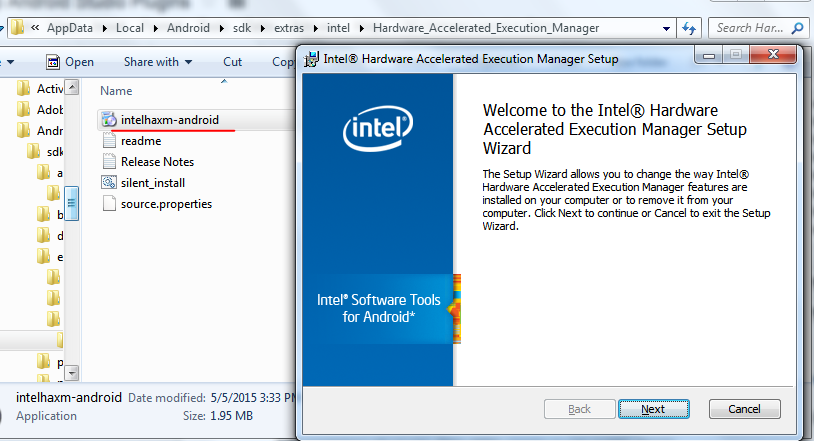This screenshot has height=441, width=814.
Task: Click Local in the address breadcrumb
Action: [x=130, y=28]
